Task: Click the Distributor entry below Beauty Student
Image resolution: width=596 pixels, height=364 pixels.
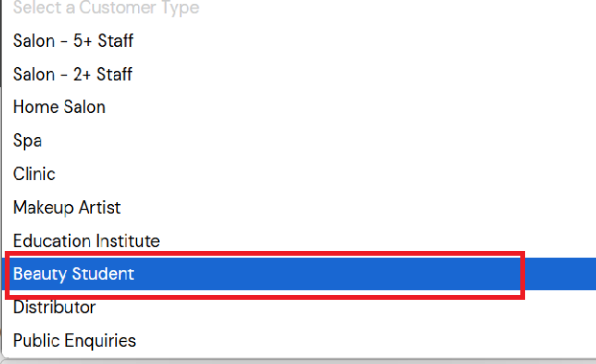Action: click(299, 307)
